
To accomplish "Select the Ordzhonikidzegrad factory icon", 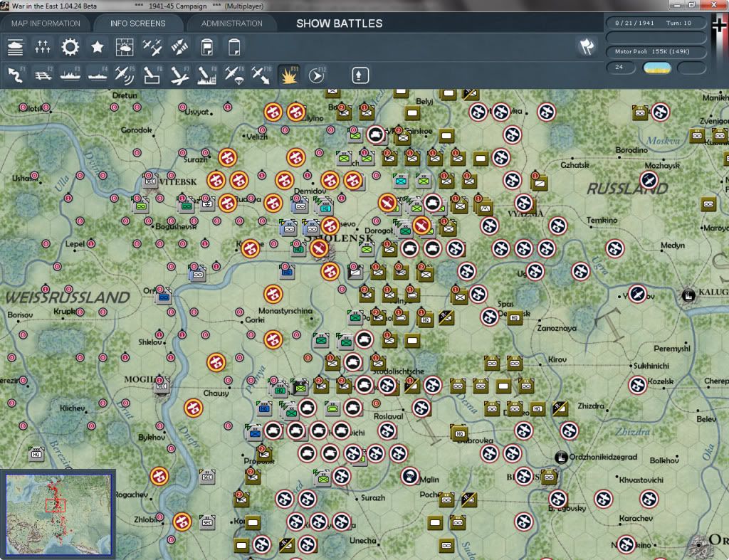I will [x=561, y=457].
